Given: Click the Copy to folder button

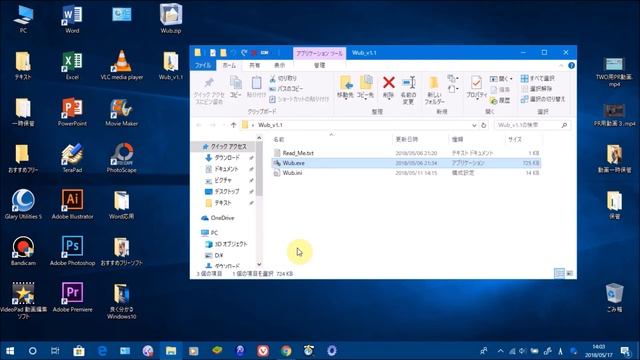Looking at the screenshot, I should click(x=365, y=87).
